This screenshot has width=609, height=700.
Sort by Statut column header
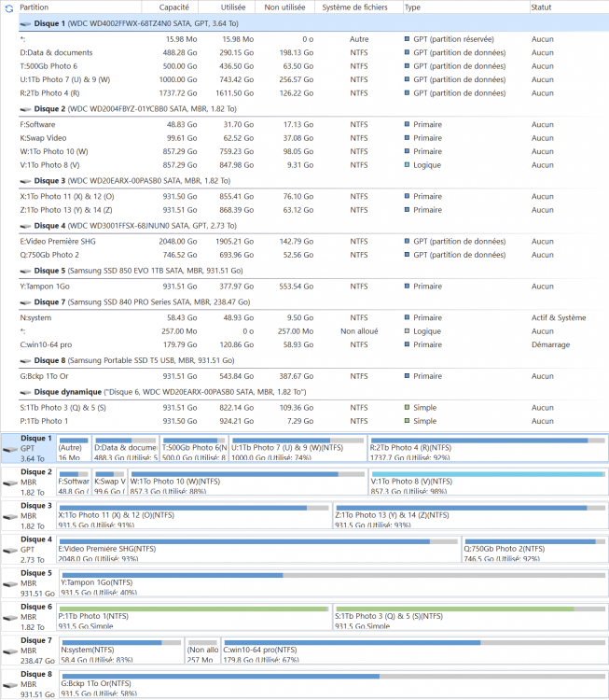pos(569,7)
